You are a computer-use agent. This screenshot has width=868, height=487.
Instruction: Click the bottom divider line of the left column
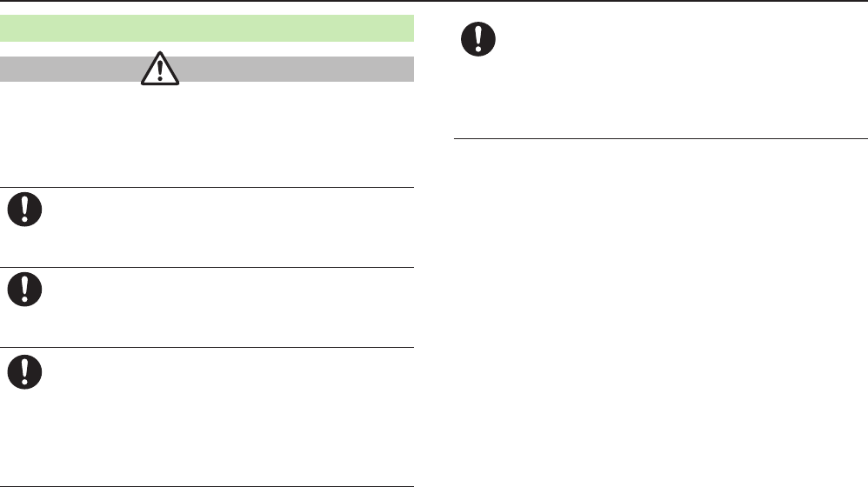coord(207,484)
